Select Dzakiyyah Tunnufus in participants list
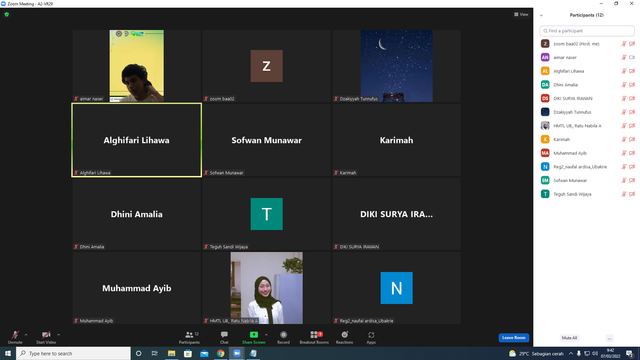This screenshot has height=360, width=640. [587, 112]
